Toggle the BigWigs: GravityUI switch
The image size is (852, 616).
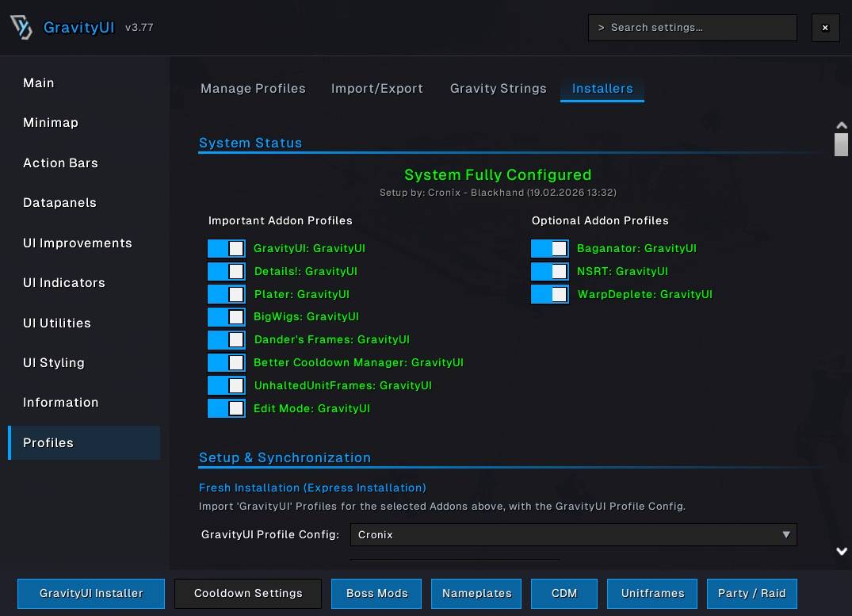pos(226,317)
